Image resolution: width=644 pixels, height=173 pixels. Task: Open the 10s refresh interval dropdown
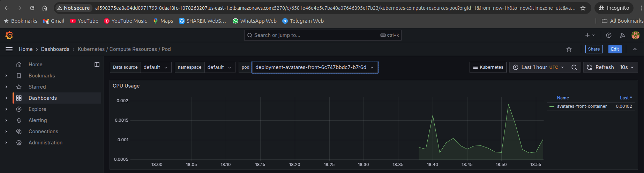pos(627,67)
